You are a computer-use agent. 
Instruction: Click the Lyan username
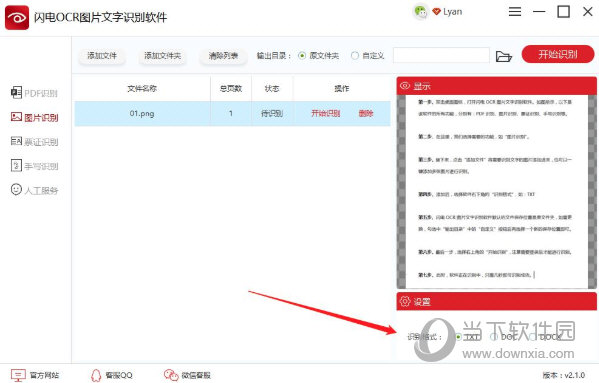453,12
